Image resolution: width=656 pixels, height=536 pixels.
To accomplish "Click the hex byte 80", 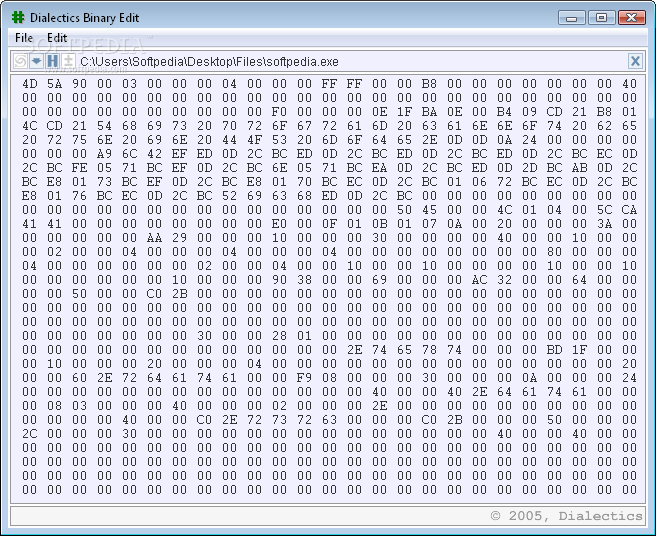I will tap(554, 252).
